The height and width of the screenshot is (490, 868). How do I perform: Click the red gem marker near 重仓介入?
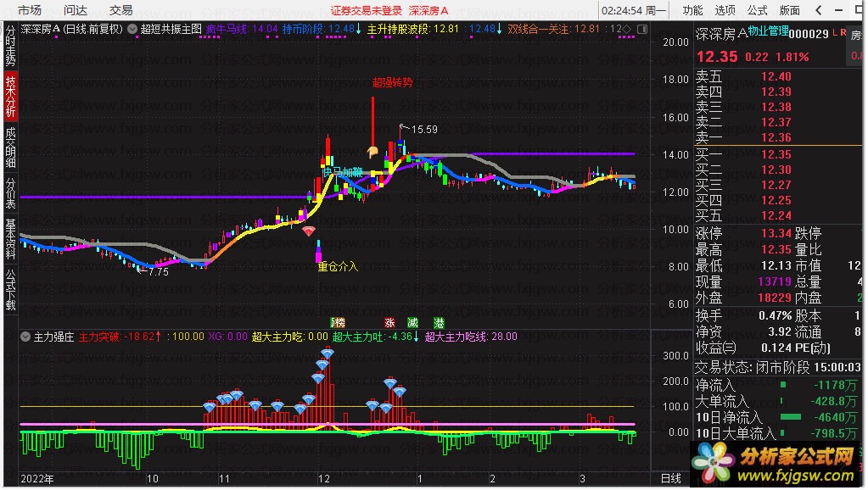pyautogui.click(x=308, y=231)
